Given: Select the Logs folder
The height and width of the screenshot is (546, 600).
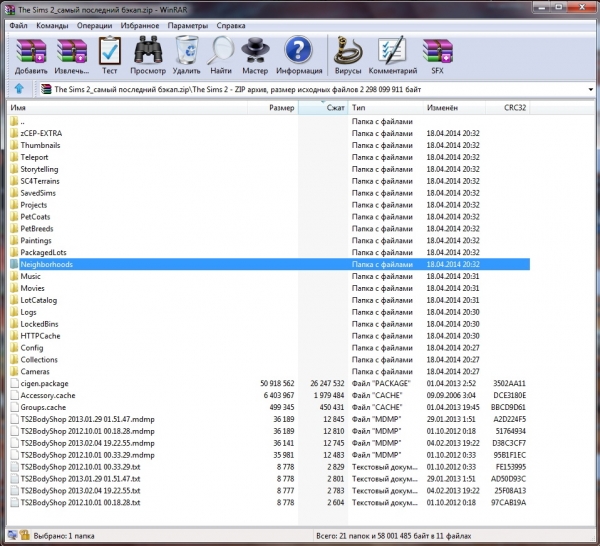Looking at the screenshot, I should [28, 312].
